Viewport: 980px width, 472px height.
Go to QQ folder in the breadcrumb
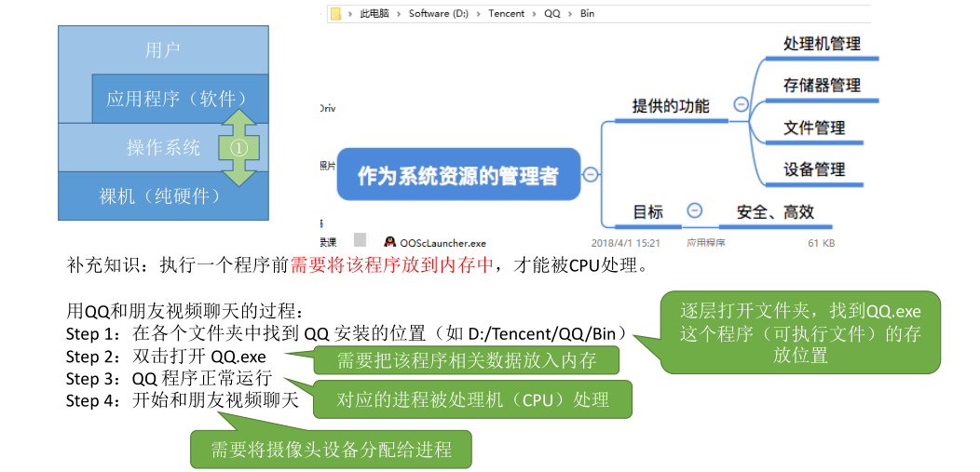552,14
